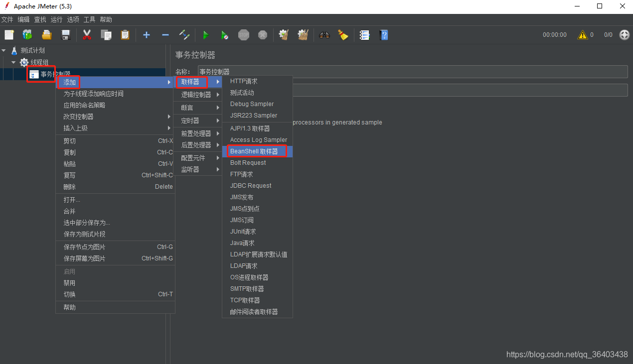The image size is (633, 364).
Task: Open the 编辑 menu
Action: point(23,19)
